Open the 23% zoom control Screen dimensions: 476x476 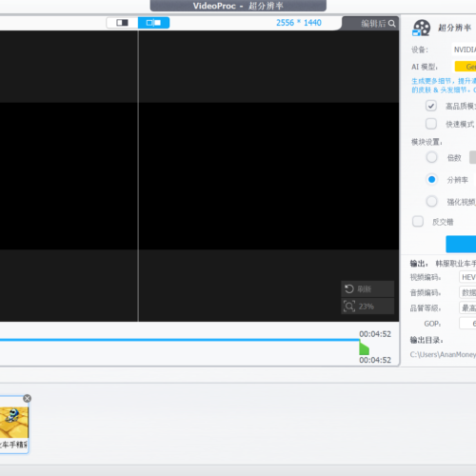(x=367, y=307)
